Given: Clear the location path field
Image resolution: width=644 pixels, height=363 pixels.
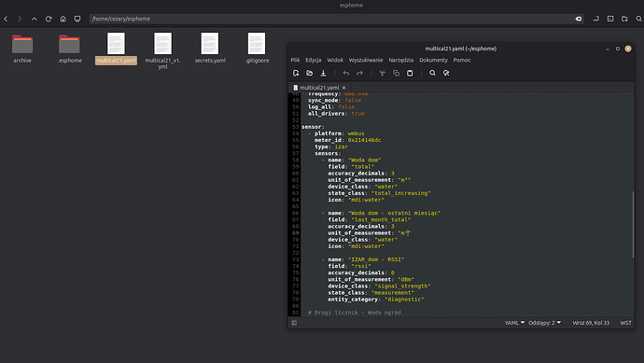Looking at the screenshot, I should (579, 19).
